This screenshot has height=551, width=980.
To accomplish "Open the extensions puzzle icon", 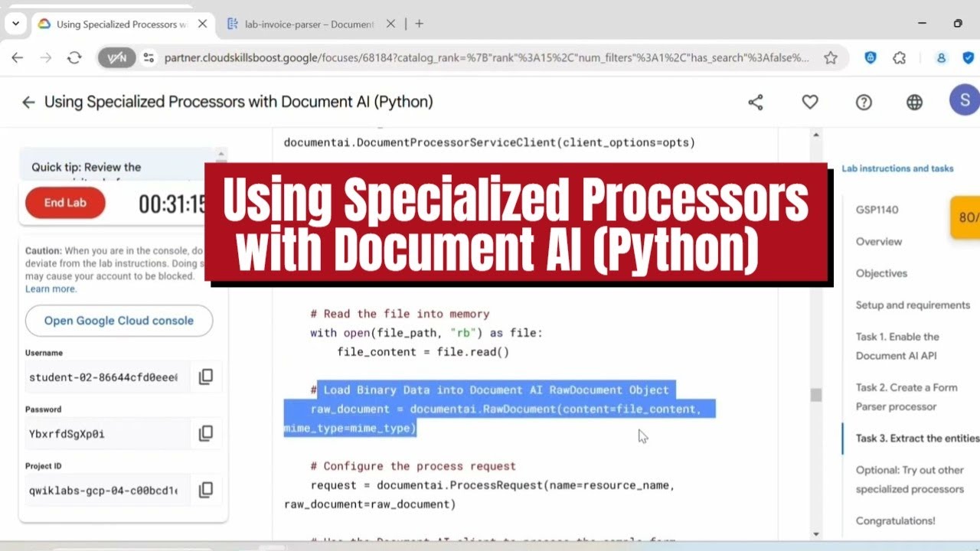I will (x=900, y=57).
